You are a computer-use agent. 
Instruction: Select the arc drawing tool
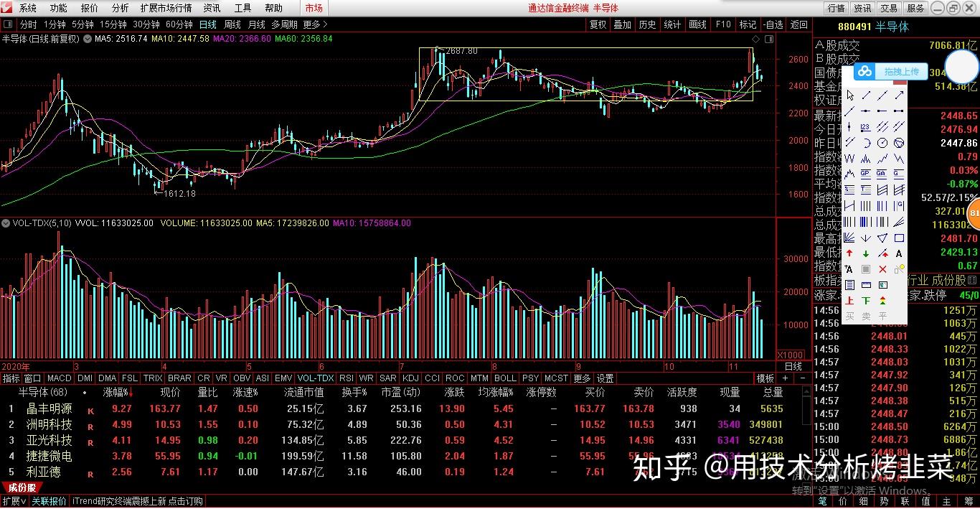pyautogui.click(x=866, y=143)
